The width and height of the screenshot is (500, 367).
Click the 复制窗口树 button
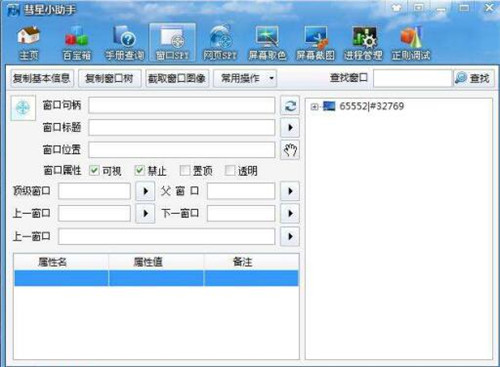click(x=110, y=78)
